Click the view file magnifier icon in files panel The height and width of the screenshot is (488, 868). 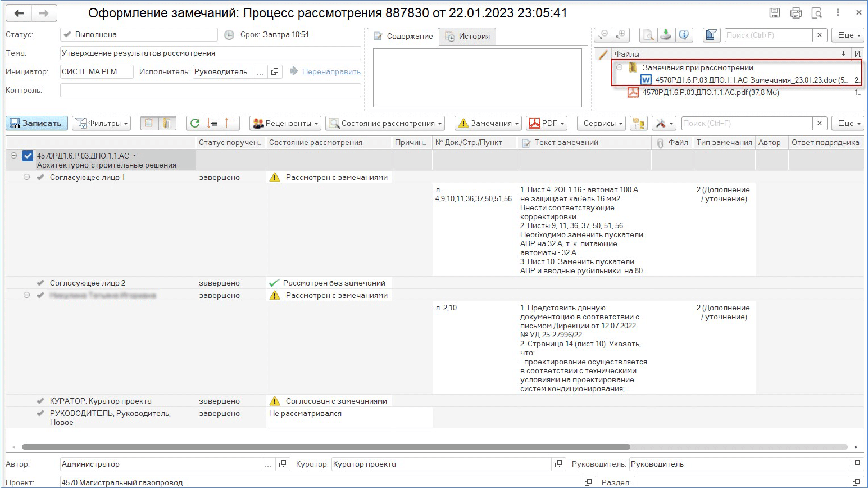648,35
